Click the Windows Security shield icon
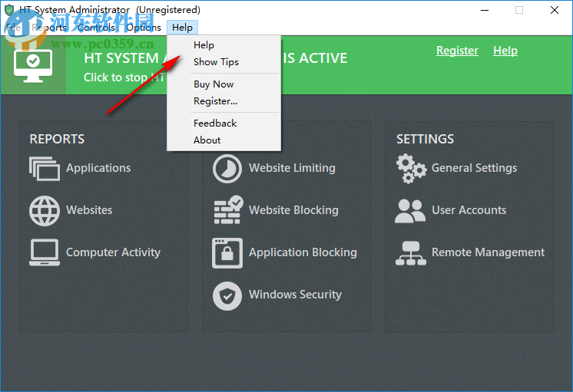Image resolution: width=573 pixels, height=392 pixels. (227, 295)
